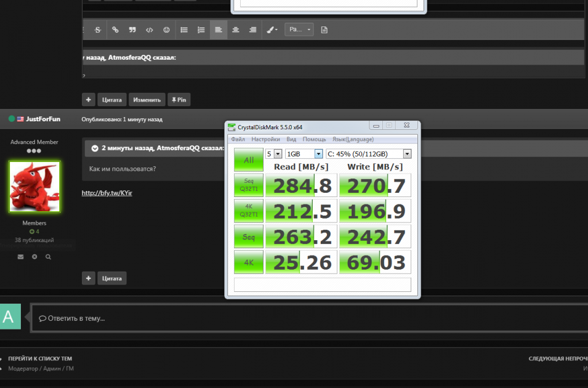588x388 pixels.
Task: Collapse the AtmosferaQQ quote block
Action: [95, 148]
